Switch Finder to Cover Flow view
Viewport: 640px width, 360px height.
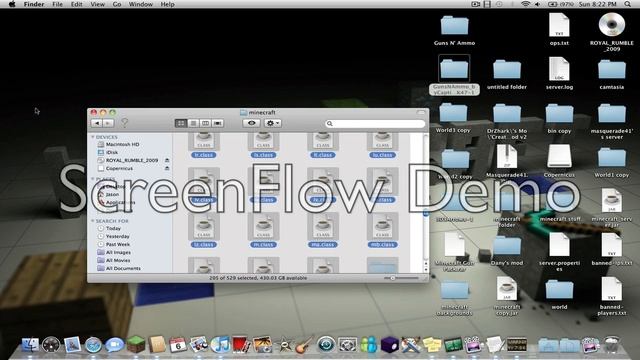tap(218, 123)
